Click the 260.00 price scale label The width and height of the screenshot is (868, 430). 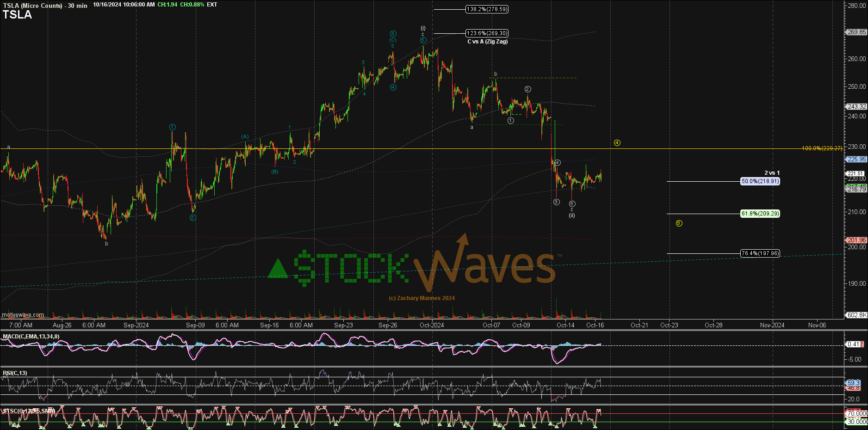click(857, 59)
